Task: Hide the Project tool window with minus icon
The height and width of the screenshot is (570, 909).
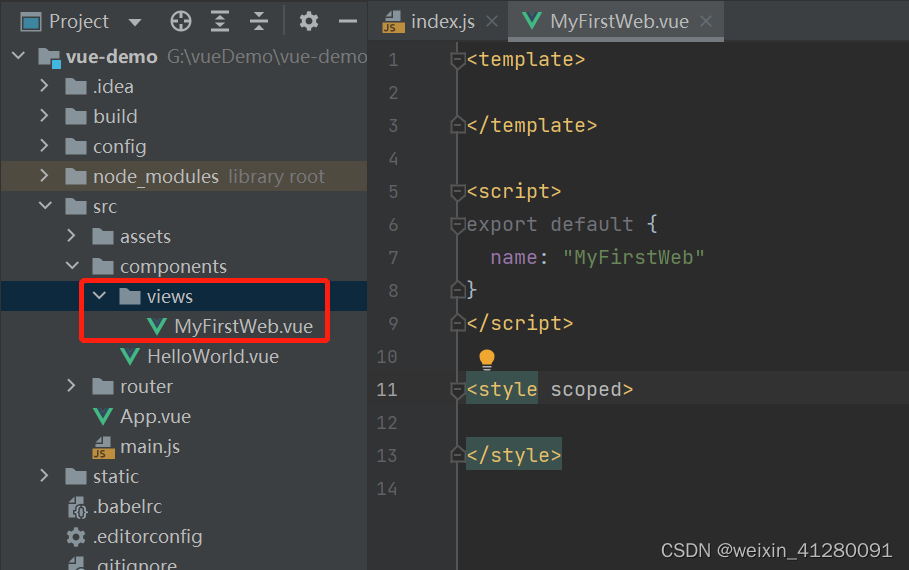Action: tap(348, 21)
